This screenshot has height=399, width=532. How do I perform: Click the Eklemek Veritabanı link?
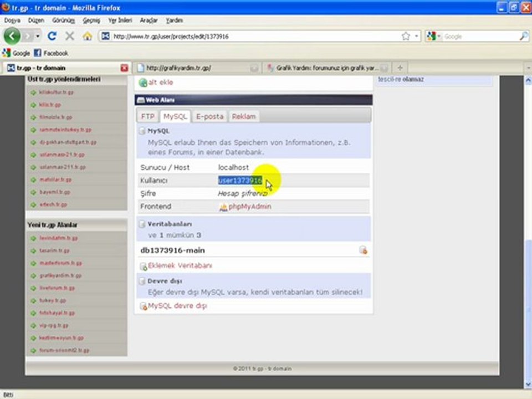point(180,265)
